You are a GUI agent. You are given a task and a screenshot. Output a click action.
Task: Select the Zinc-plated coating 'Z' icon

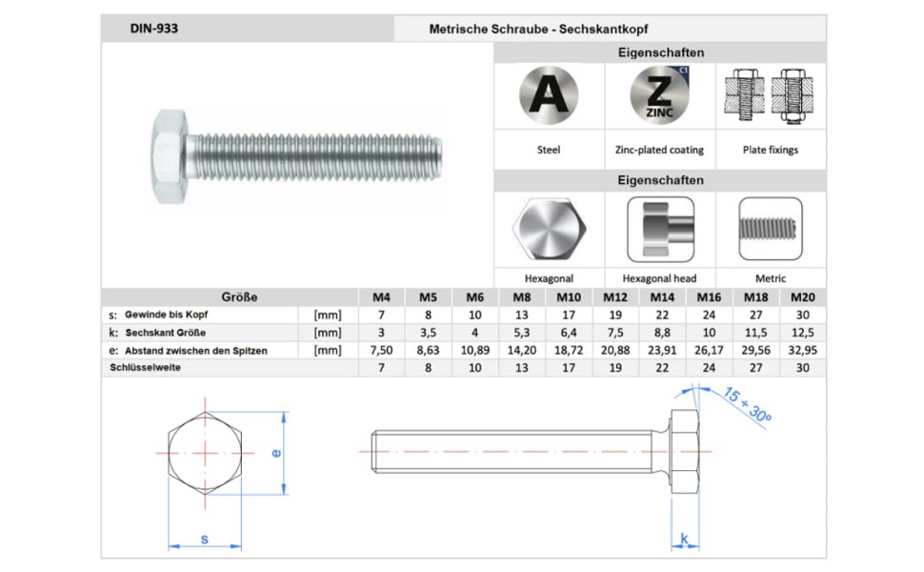coord(659,97)
